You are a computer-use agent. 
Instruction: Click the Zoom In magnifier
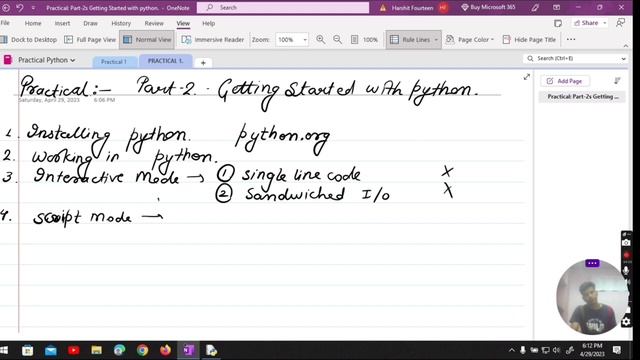(x=321, y=40)
